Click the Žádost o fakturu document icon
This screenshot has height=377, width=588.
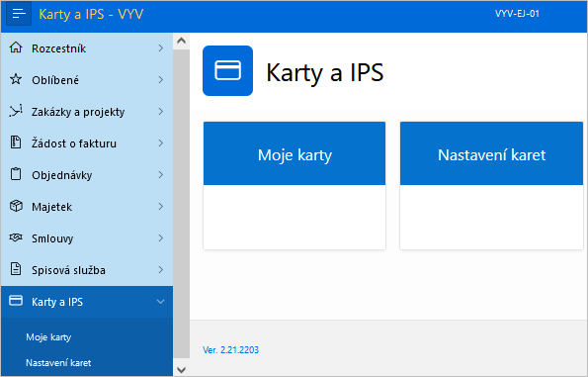point(16,142)
